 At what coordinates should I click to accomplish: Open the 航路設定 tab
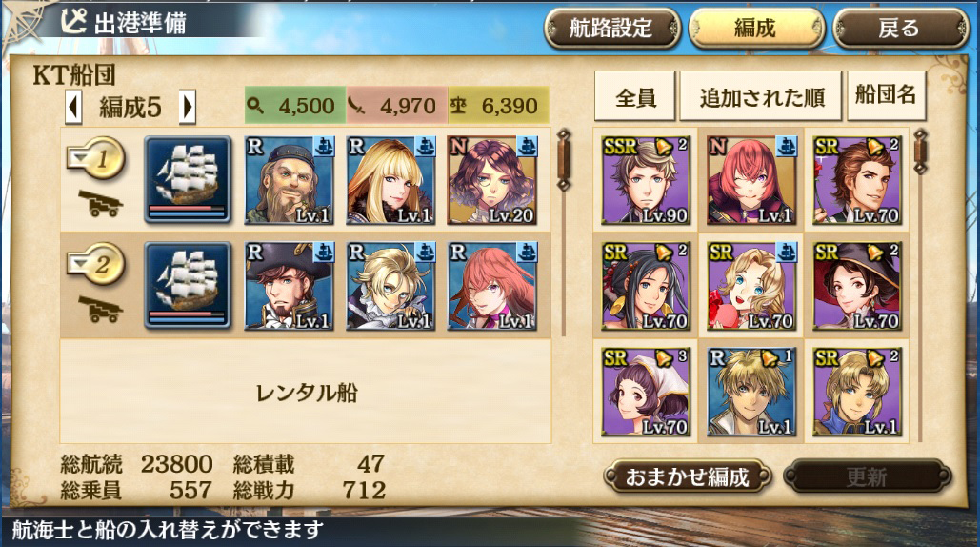(x=611, y=29)
